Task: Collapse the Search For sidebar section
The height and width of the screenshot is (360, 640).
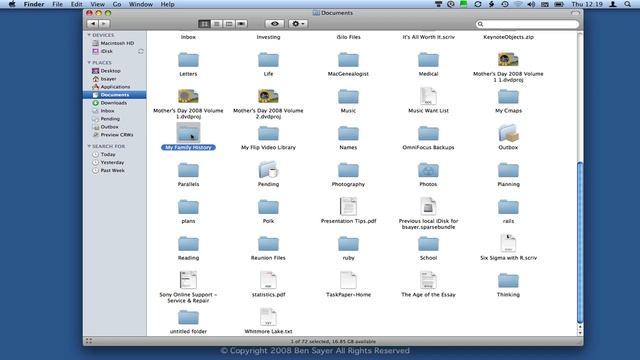Action: pos(89,146)
